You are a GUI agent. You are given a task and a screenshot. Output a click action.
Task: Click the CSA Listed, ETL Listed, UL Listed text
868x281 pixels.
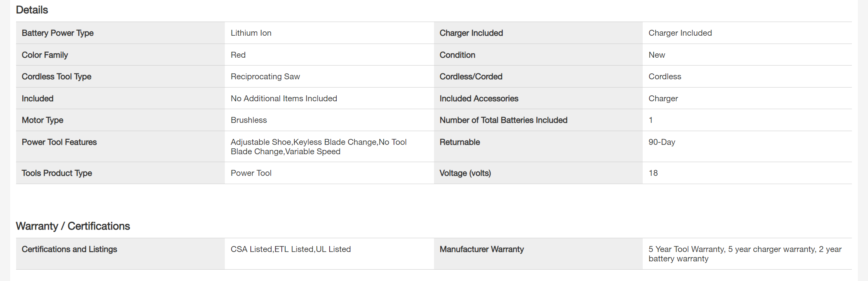(x=291, y=250)
